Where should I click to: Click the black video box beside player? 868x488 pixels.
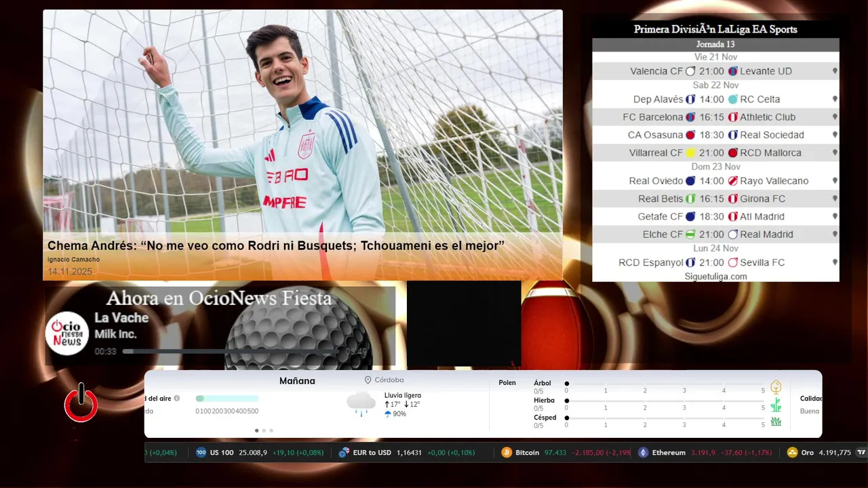464,324
